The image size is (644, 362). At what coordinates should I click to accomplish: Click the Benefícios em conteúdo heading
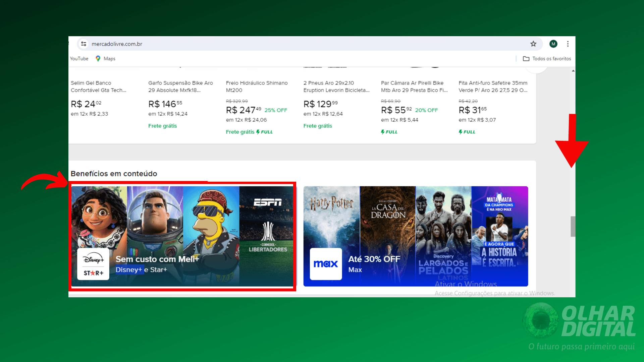[x=114, y=174]
